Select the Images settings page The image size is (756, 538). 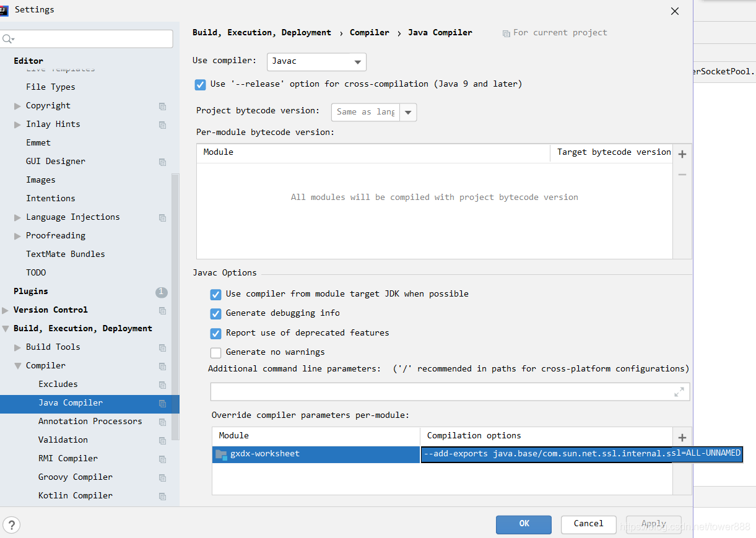(41, 180)
